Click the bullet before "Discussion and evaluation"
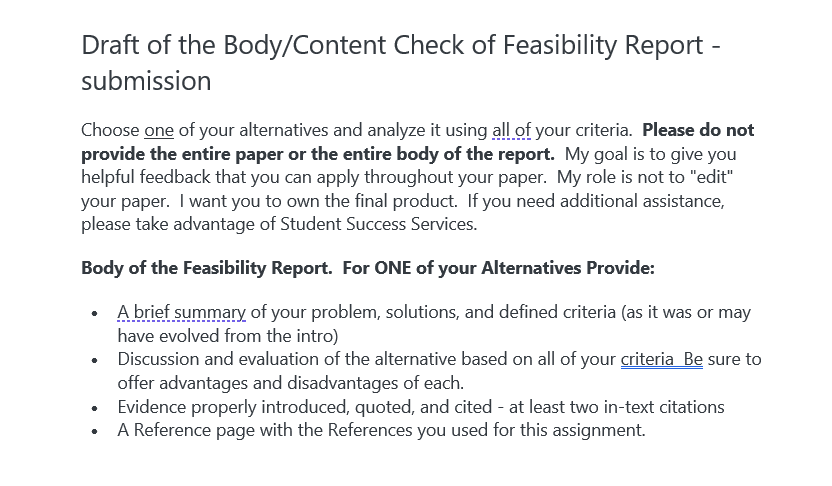The width and height of the screenshot is (832, 486). 95,361
